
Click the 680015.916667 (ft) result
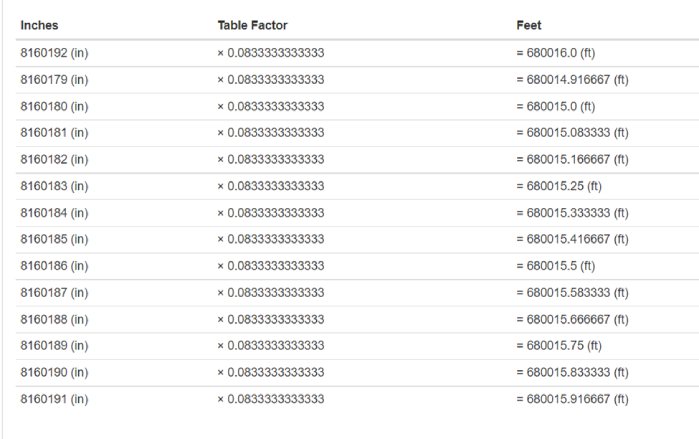tap(572, 399)
